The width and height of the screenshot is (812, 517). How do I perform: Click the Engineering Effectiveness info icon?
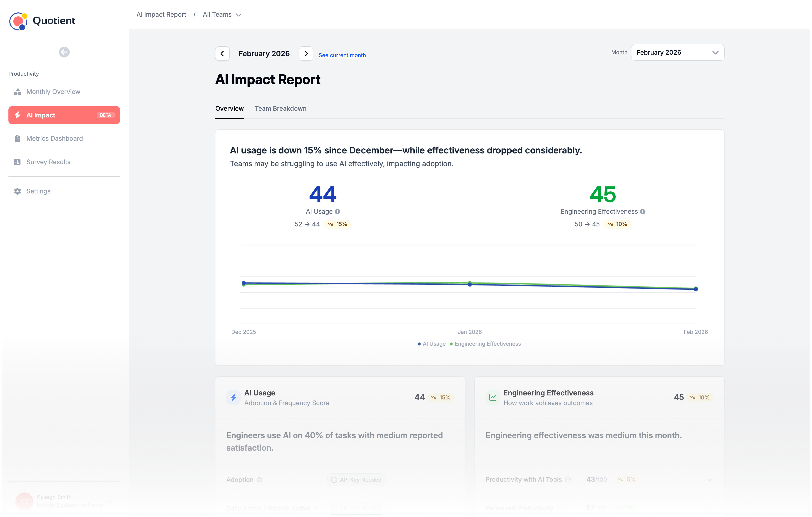(643, 212)
